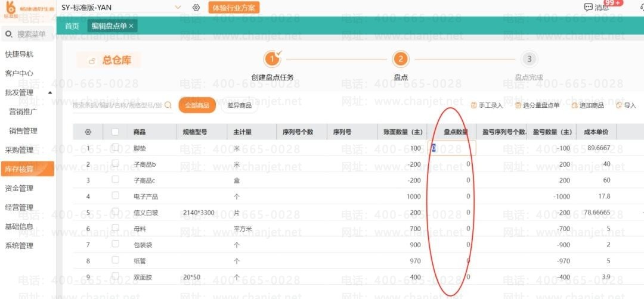The height and width of the screenshot is (299, 644).
Task: Click 盘点数量 cell for 电子产品 row
Action: click(452, 197)
